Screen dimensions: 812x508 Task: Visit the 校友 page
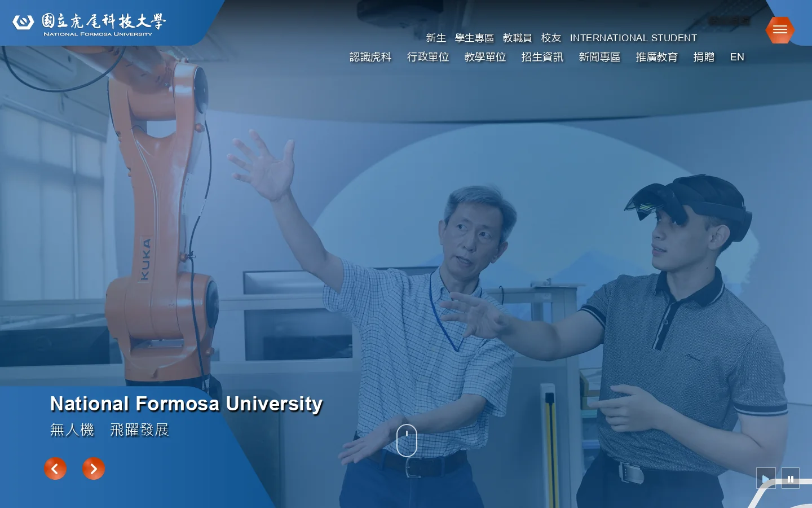551,38
